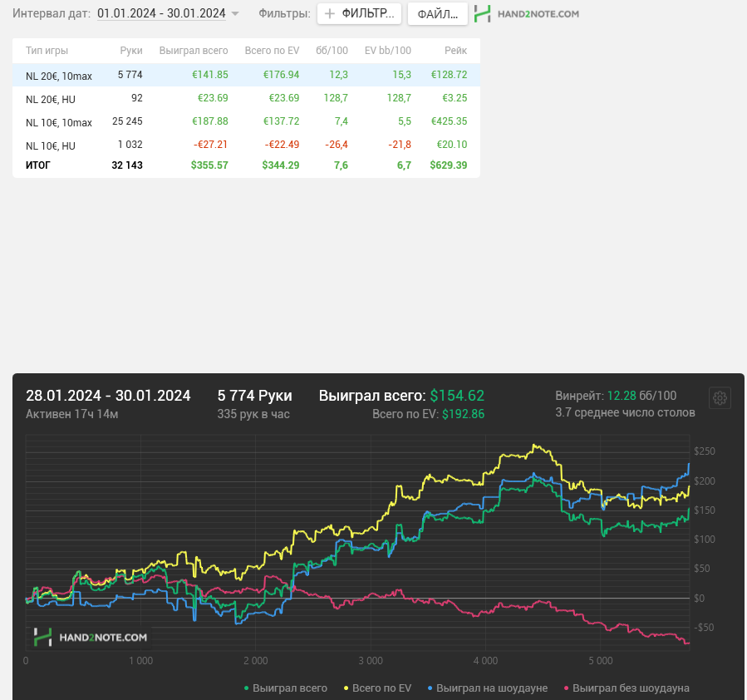This screenshot has height=700, width=747.
Task: Click the yellow EV line swatch in legend
Action: (x=346, y=688)
